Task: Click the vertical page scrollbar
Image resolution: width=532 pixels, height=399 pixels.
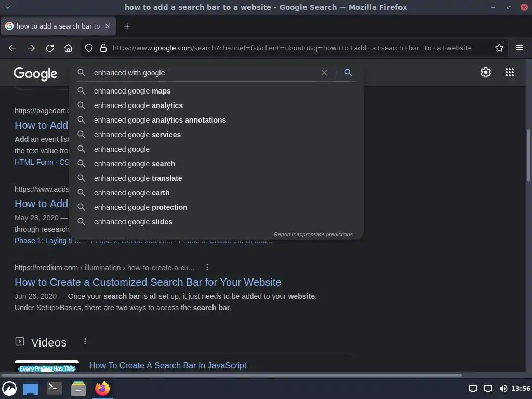Action: 528,156
